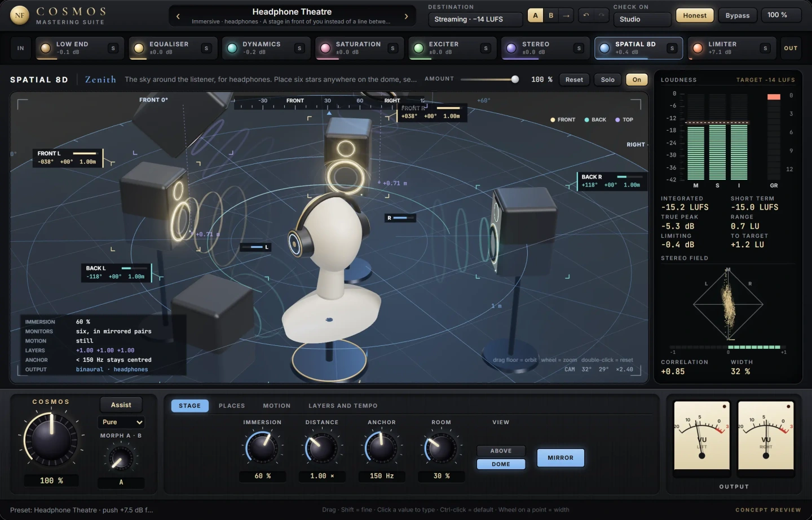Click the Reset button
Screen dimensions: 812x520
[574, 79]
